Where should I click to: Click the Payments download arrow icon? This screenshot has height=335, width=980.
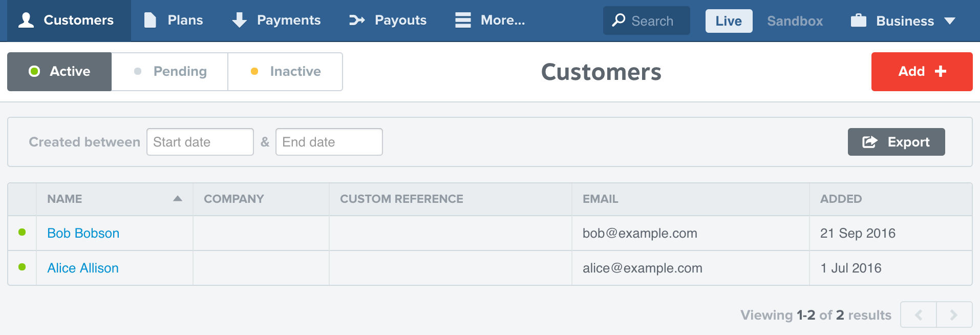click(239, 20)
